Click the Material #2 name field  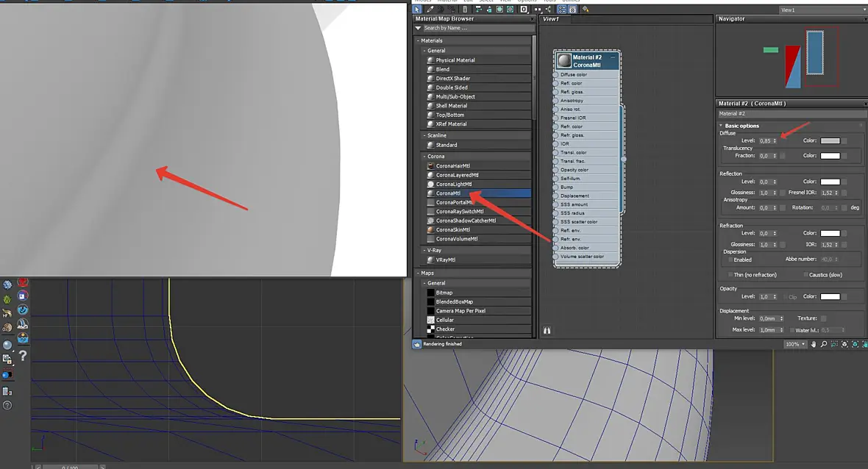[791, 114]
